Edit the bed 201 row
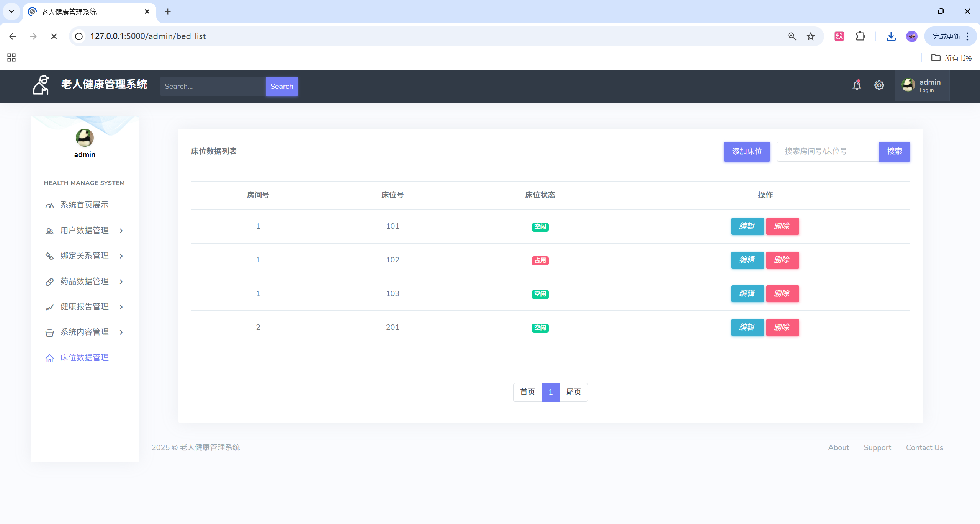The image size is (980, 524). (x=747, y=327)
